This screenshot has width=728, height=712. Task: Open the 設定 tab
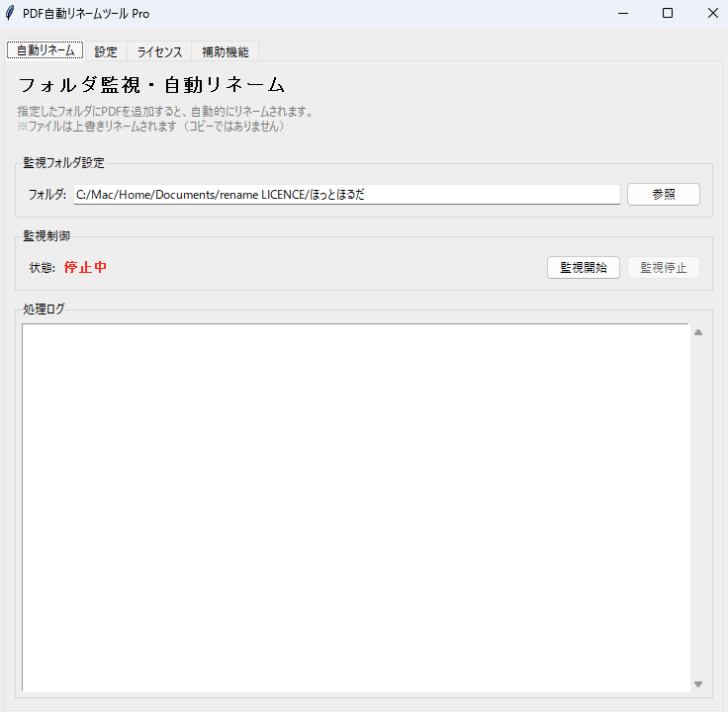(x=106, y=51)
